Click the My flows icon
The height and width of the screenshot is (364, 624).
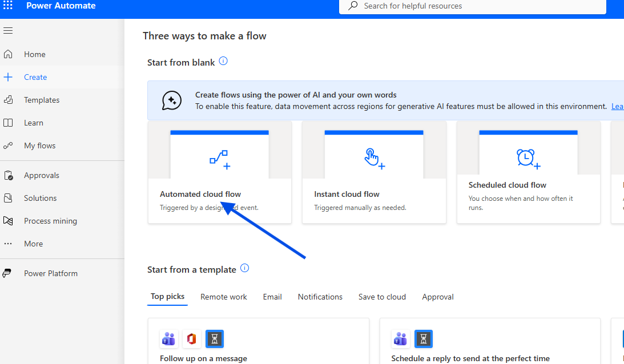point(8,145)
